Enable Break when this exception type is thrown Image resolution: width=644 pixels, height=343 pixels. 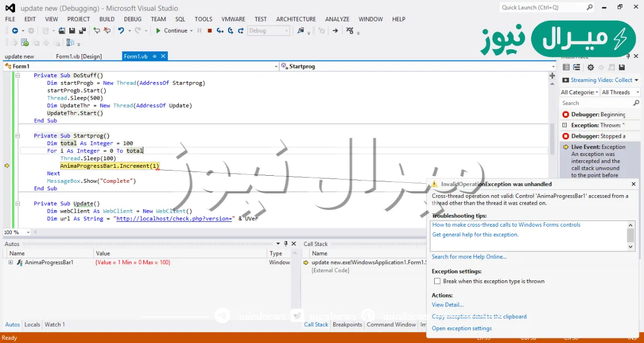coord(437,281)
